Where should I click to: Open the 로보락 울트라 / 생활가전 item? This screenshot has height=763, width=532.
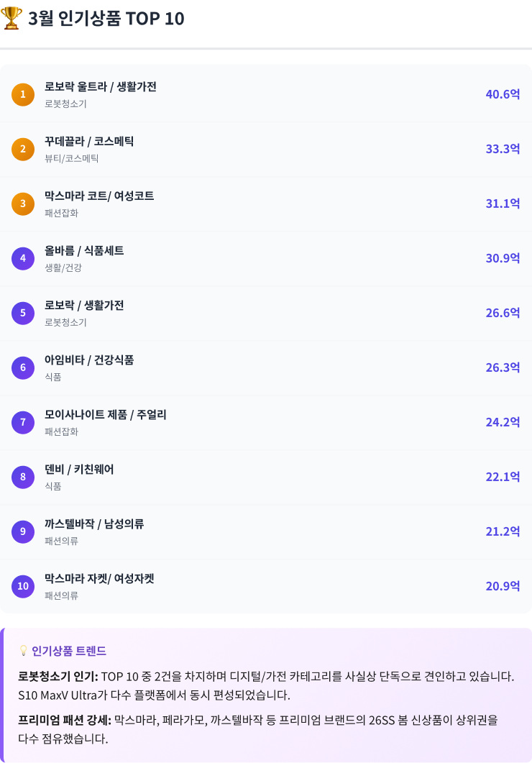pyautogui.click(x=101, y=87)
